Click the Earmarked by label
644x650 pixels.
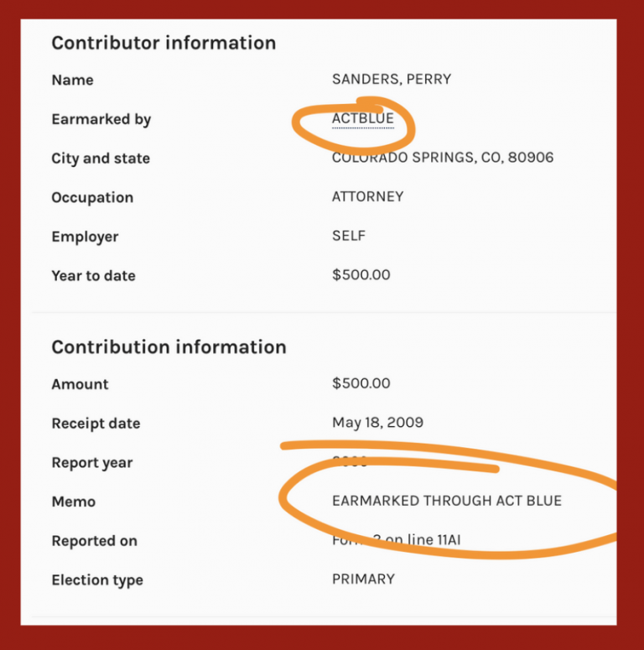(x=101, y=119)
